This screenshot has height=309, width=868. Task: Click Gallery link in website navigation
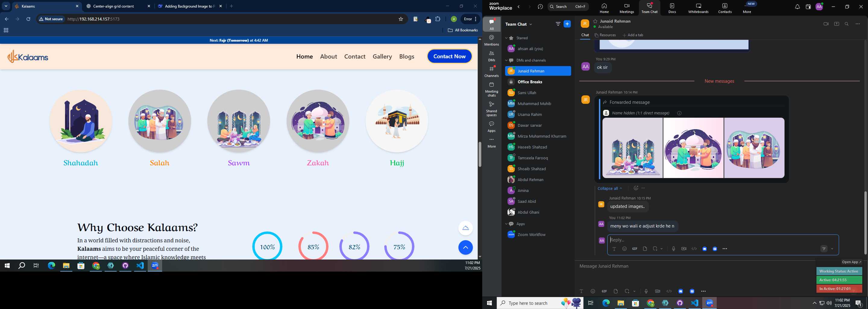coord(382,56)
